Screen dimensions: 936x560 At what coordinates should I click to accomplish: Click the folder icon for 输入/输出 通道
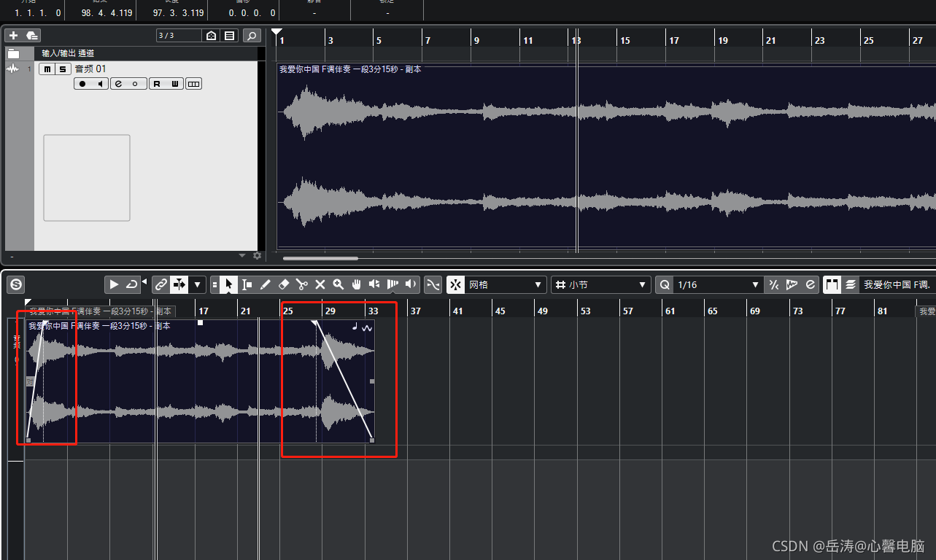14,53
